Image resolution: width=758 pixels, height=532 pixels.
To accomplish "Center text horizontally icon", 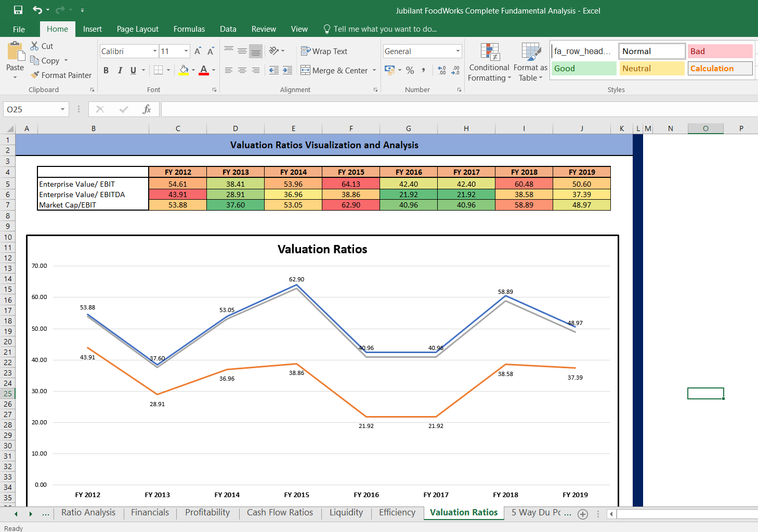I will click(242, 70).
